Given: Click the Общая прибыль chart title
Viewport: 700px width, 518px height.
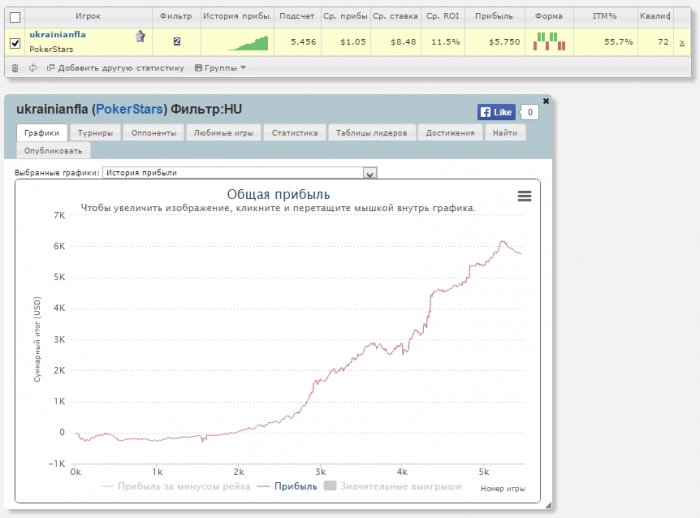Looking at the screenshot, I should [x=278, y=194].
